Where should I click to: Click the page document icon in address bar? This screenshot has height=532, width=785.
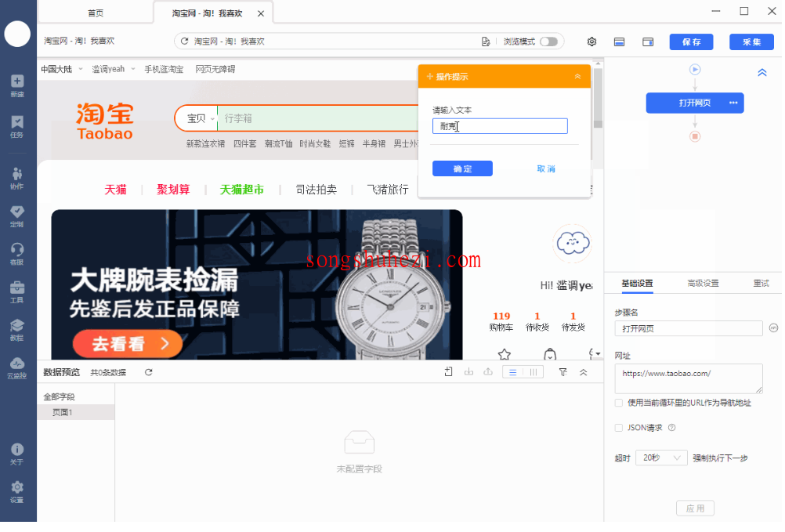coord(485,42)
